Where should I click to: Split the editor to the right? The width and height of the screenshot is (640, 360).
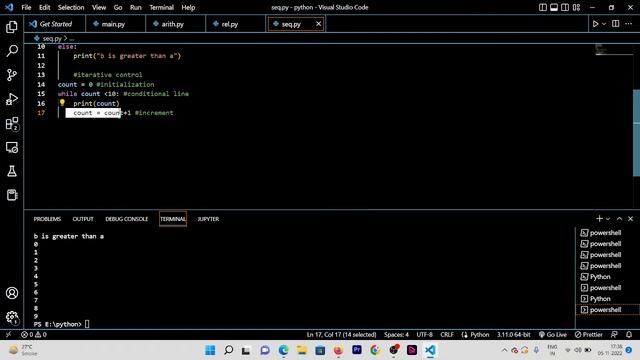616,24
